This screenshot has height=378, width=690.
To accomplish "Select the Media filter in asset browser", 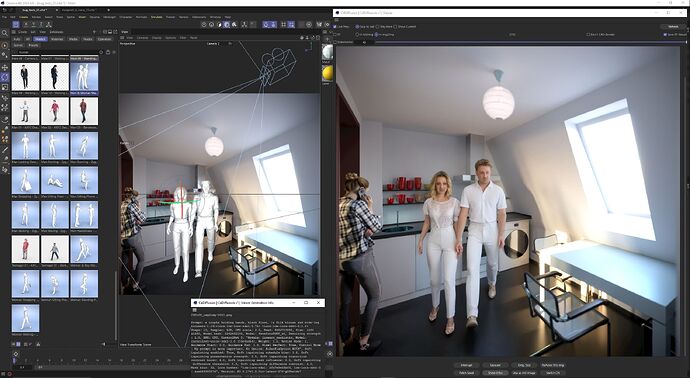I will pos(73,39).
